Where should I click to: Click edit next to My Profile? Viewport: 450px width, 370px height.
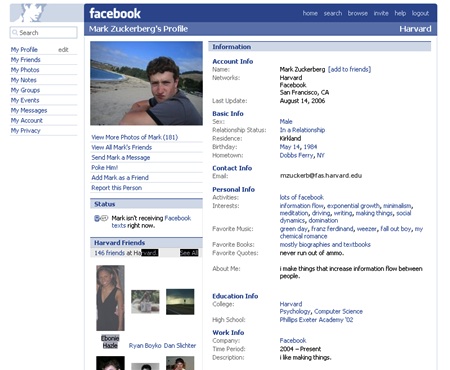[x=63, y=50]
